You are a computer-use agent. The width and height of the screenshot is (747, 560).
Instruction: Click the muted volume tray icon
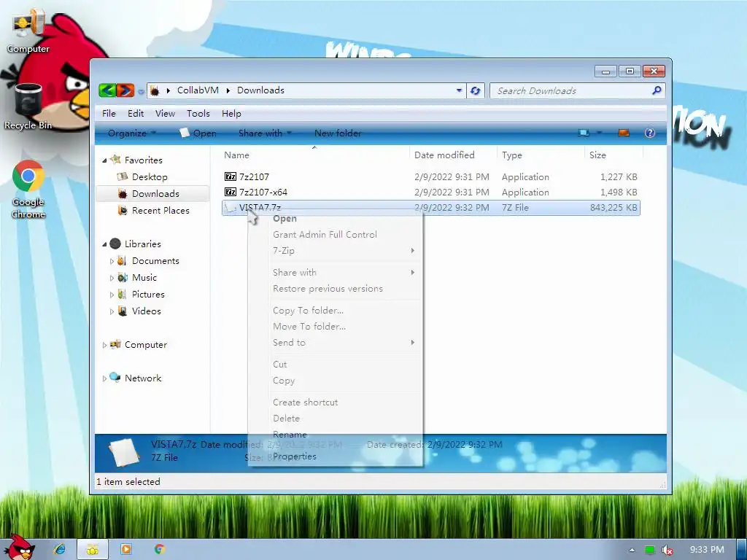(x=667, y=550)
